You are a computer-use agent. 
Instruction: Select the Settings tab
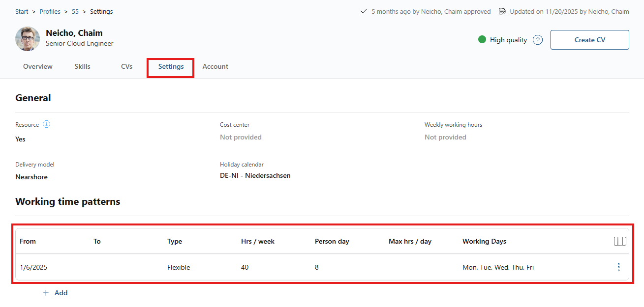point(171,67)
